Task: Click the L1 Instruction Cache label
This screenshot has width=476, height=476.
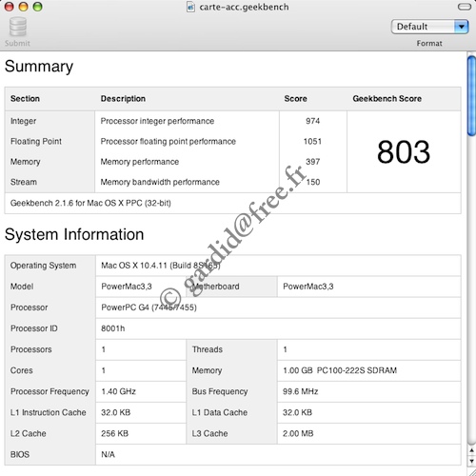Action: [x=49, y=412]
